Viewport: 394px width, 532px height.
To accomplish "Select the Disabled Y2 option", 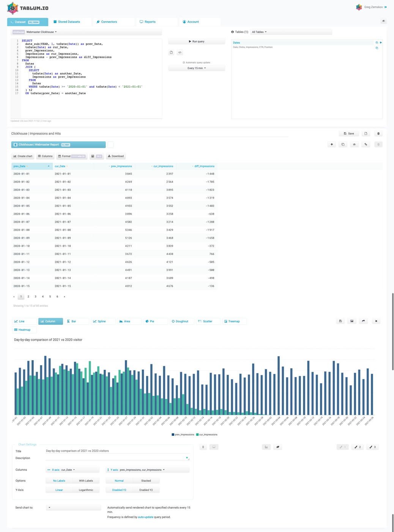I will 119,490.
